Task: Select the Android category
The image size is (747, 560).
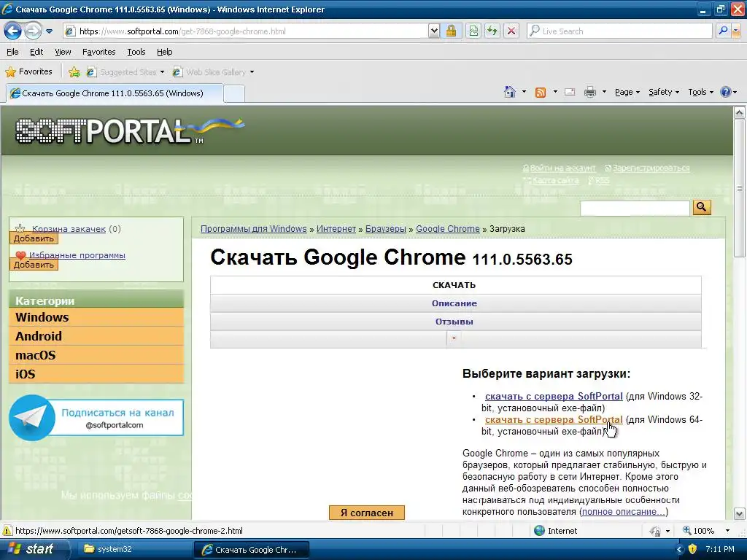Action: [x=96, y=336]
